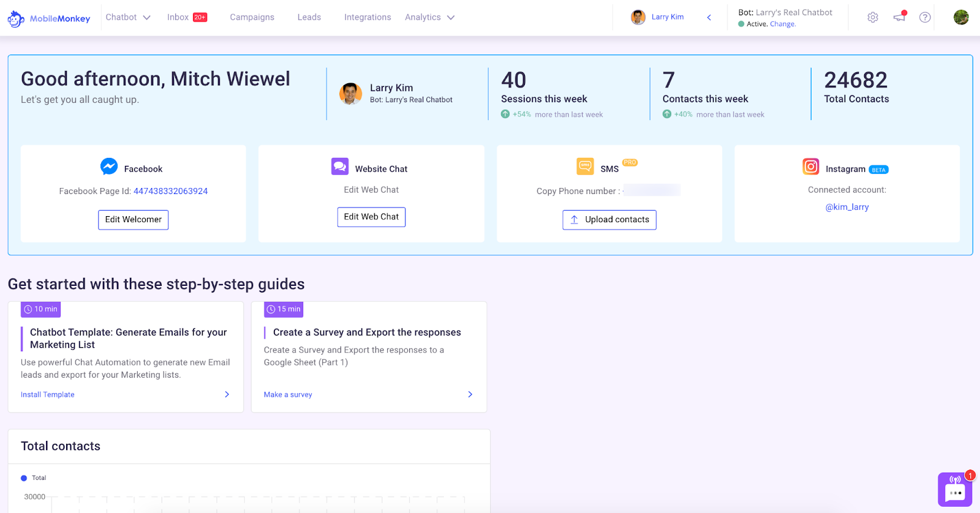Click the PRO badge next to SMS

(630, 162)
